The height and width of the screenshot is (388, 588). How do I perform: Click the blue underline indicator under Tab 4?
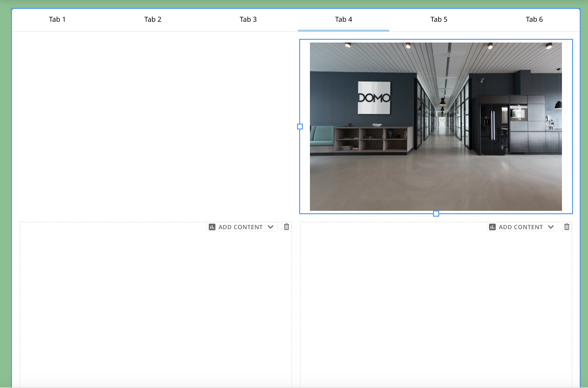click(344, 30)
